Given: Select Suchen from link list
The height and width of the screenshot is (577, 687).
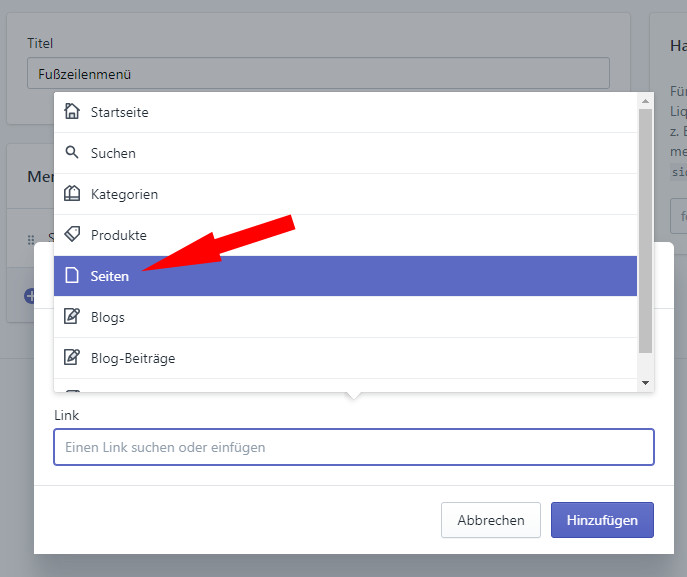Looking at the screenshot, I should point(345,153).
